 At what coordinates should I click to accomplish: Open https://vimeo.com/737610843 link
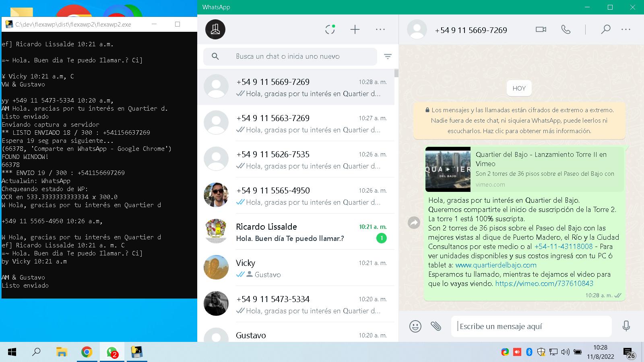click(544, 284)
